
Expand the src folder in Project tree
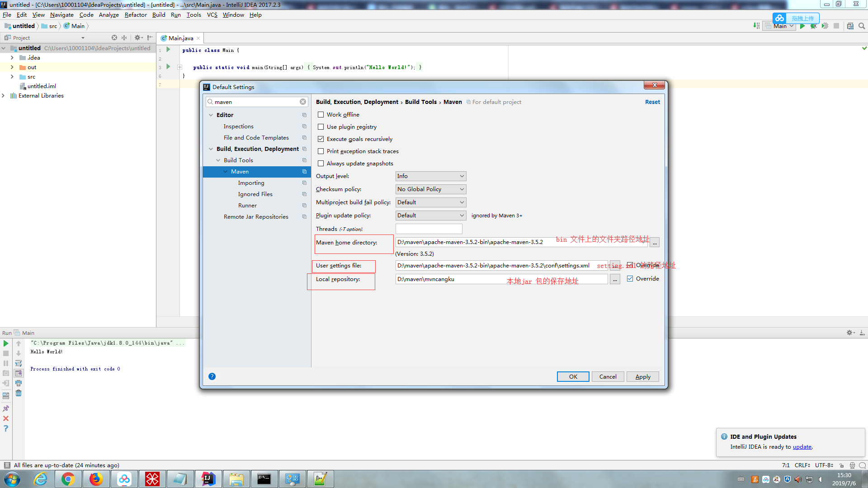coord(12,77)
